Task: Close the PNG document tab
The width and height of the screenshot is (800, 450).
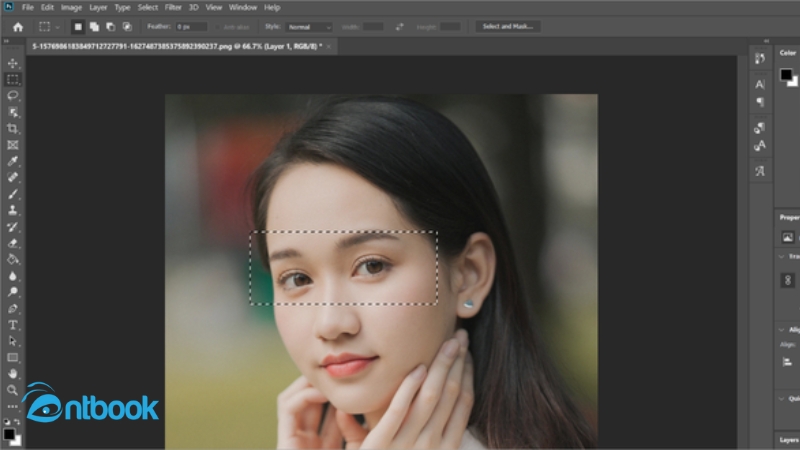Action: [329, 46]
